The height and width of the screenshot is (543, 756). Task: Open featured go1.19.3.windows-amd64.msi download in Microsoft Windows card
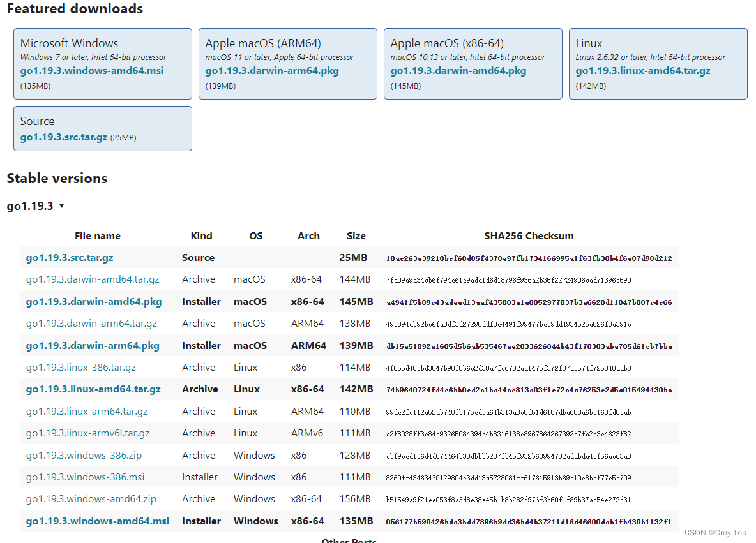[91, 71]
